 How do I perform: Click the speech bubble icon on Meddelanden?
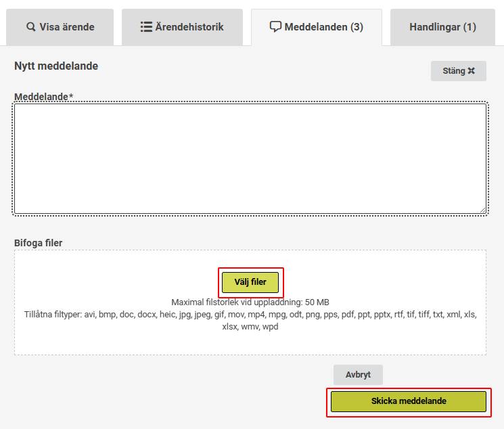275,28
